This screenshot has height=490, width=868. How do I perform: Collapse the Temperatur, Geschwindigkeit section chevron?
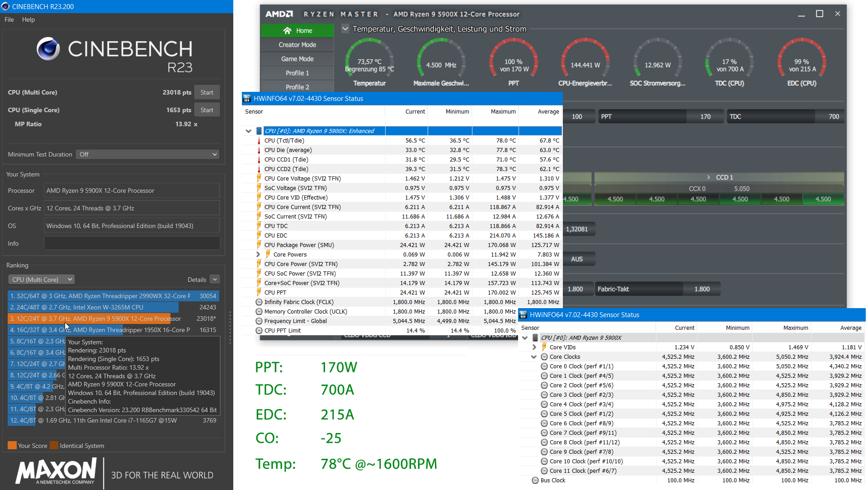coord(345,29)
